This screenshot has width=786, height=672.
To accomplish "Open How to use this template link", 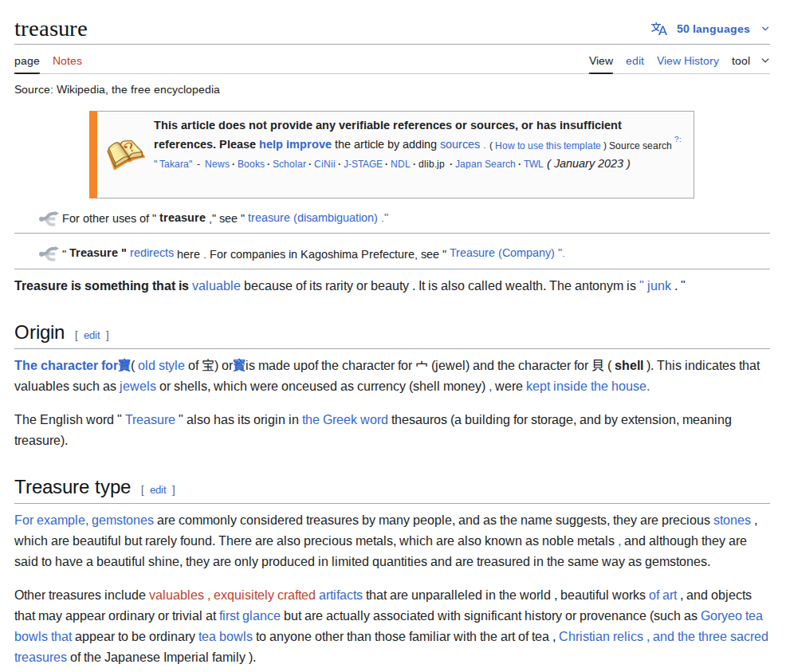I will tap(548, 146).
